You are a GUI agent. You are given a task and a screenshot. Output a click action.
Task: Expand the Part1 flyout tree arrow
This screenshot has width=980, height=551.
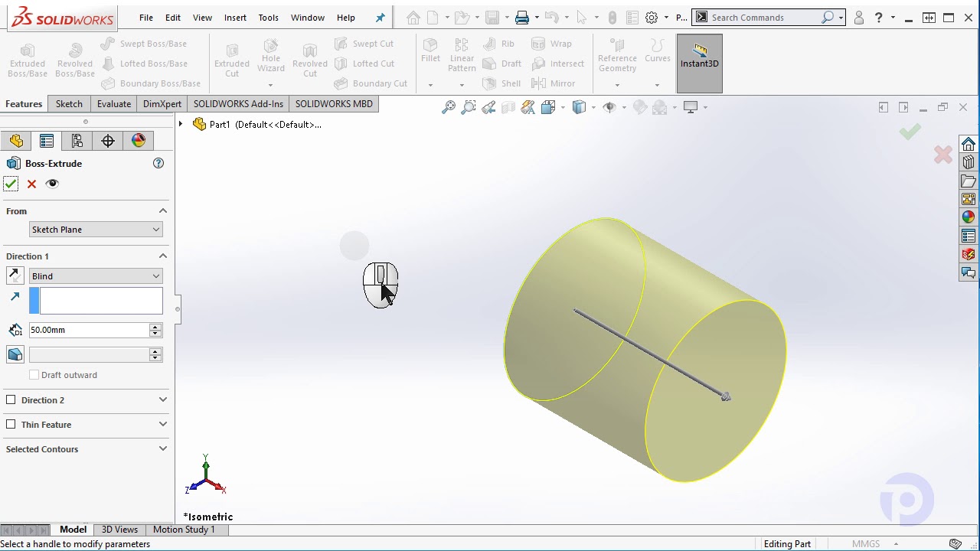coord(181,124)
